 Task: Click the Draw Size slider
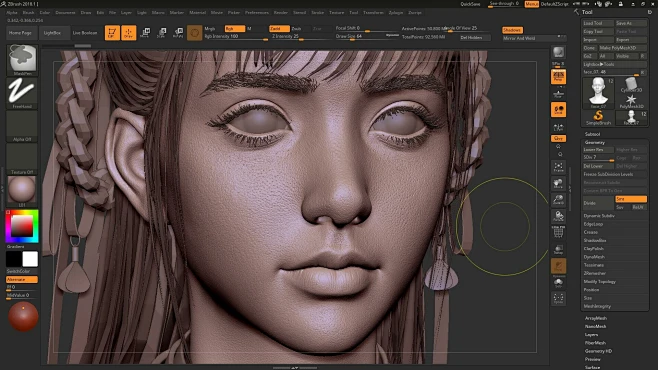(x=367, y=36)
